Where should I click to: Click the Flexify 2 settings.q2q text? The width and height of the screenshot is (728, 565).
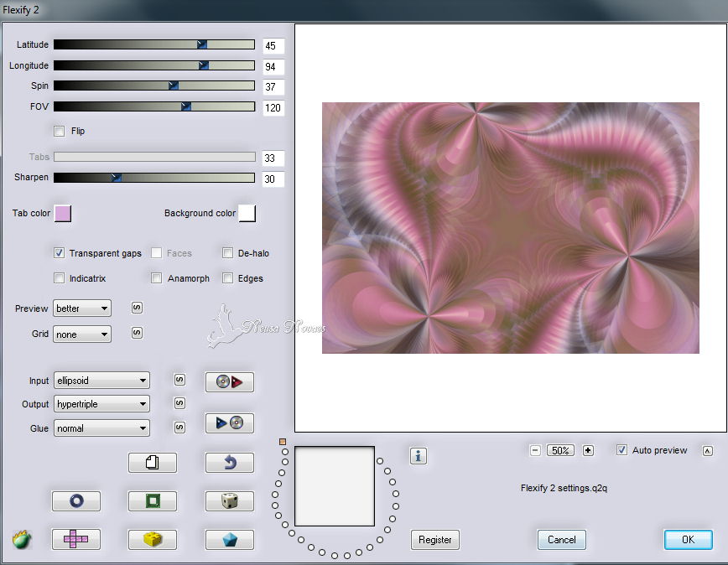point(564,488)
